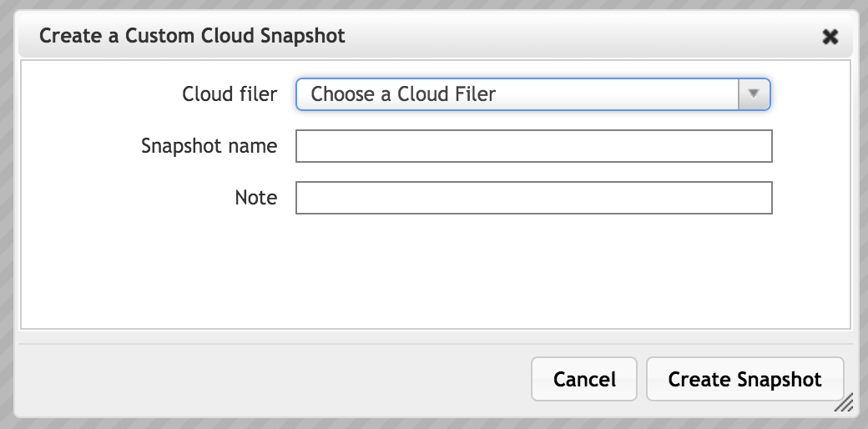Viewport: 868px width, 429px height.
Task: Click the blank white area below the Note field
Action: tap(435, 271)
